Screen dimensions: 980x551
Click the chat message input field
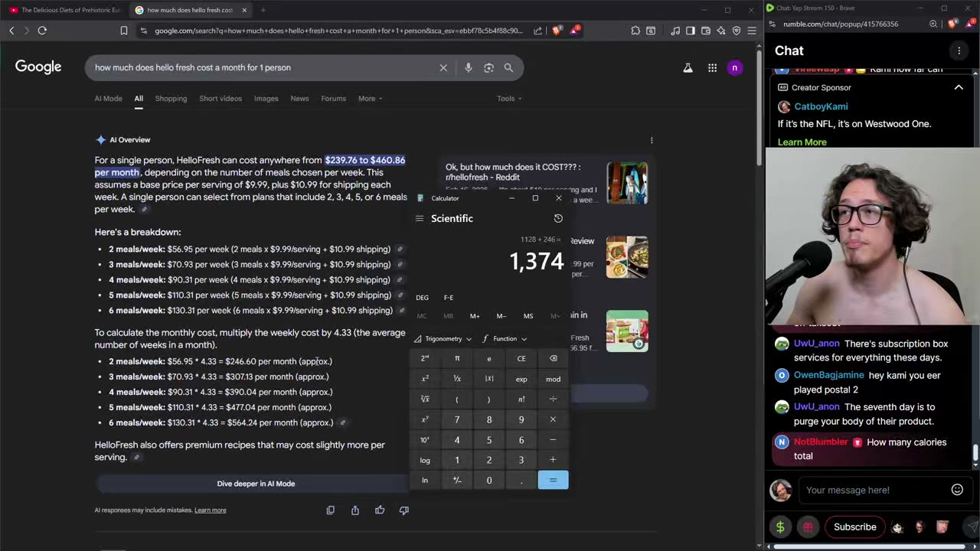click(873, 490)
